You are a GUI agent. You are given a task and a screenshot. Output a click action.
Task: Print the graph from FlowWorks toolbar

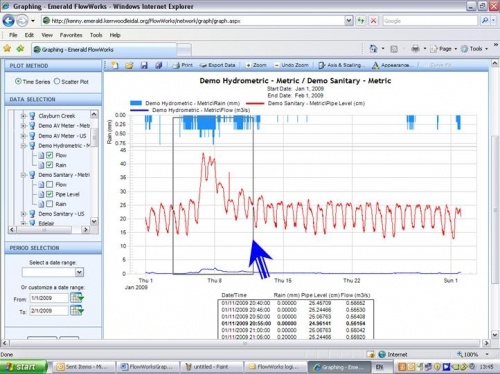pos(182,65)
